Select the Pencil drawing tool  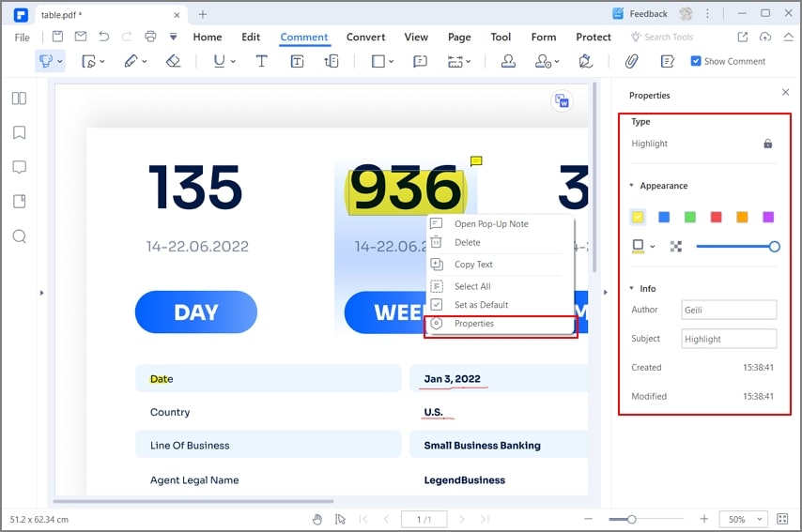tap(131, 61)
